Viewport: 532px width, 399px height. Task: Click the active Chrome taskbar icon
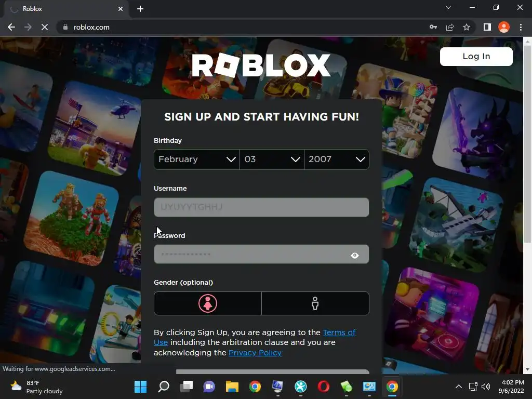pos(392,387)
